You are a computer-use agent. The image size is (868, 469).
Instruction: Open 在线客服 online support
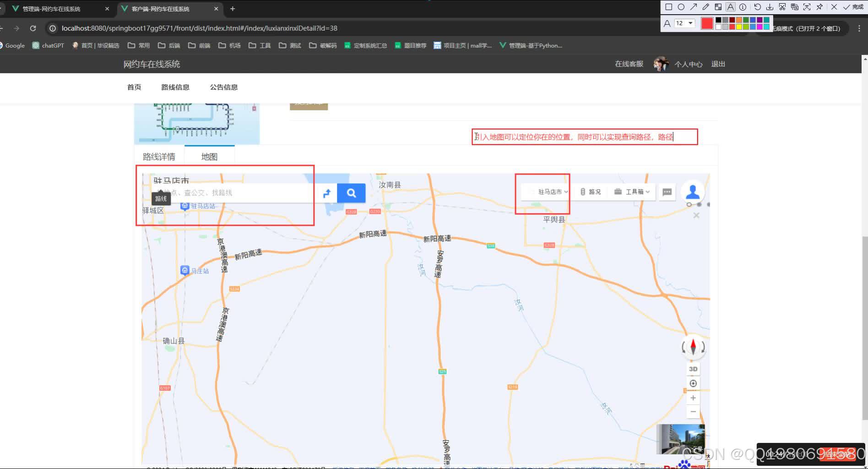pos(629,64)
